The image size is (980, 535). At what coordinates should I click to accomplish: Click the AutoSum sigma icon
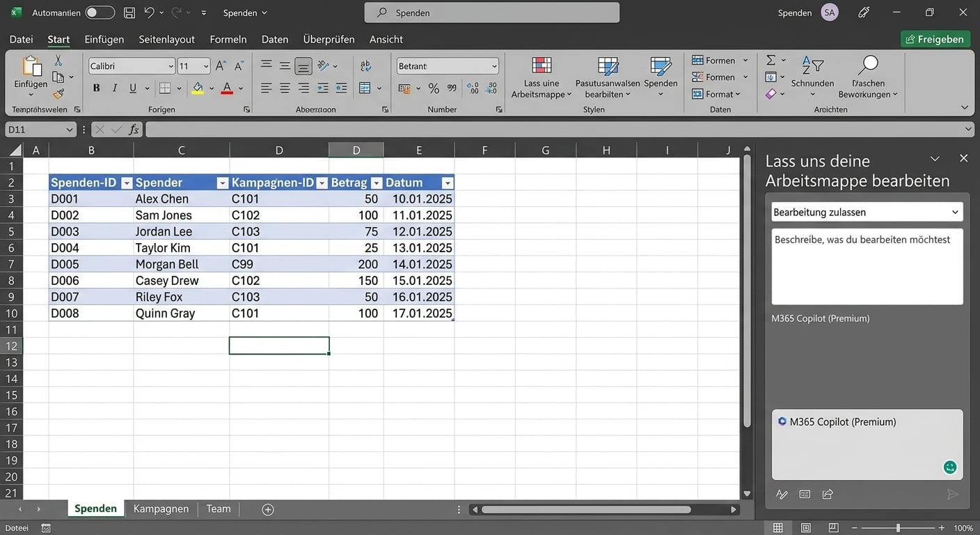point(770,61)
